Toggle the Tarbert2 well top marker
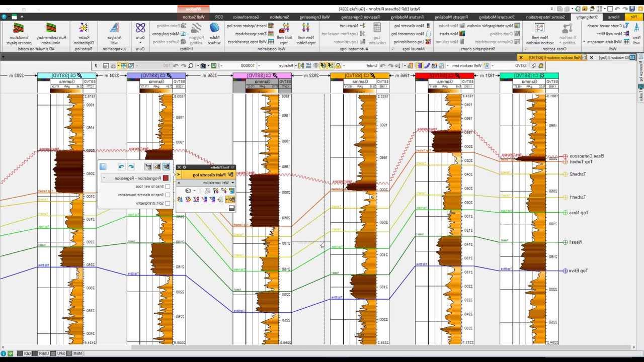644x362 pixels. point(565,174)
